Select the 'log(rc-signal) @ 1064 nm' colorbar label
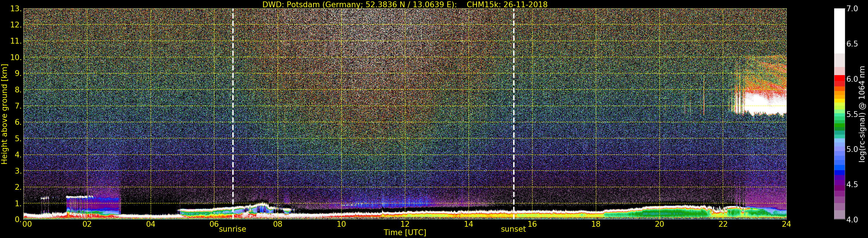Viewport: 868px width, 238px height. click(863, 114)
